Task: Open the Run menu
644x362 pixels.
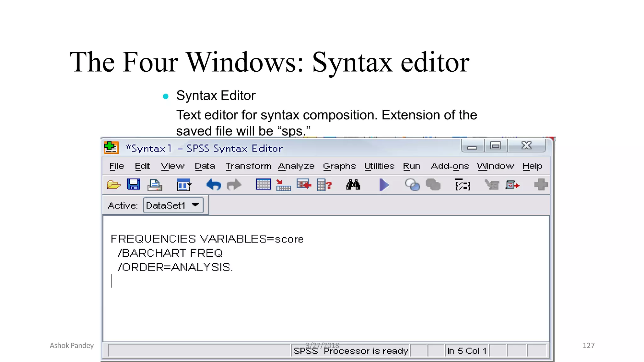Action: (412, 166)
